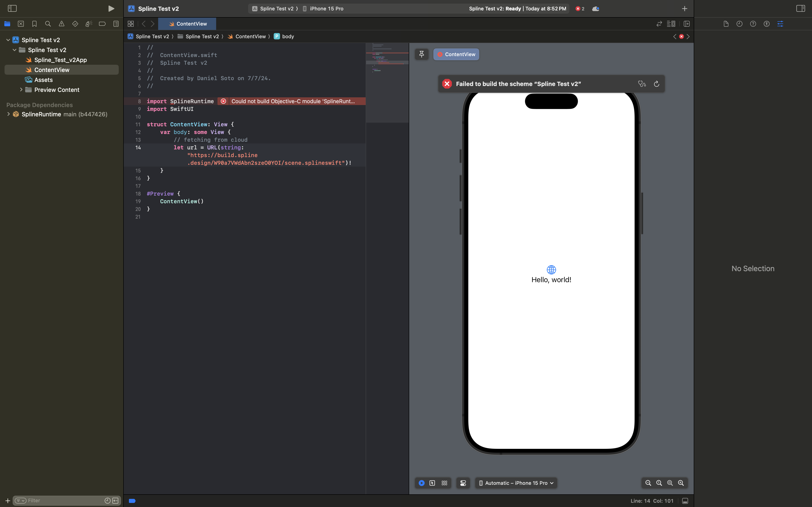This screenshot has height=507, width=812.
Task: Toggle the left navigator sidebar
Action: coord(12,8)
